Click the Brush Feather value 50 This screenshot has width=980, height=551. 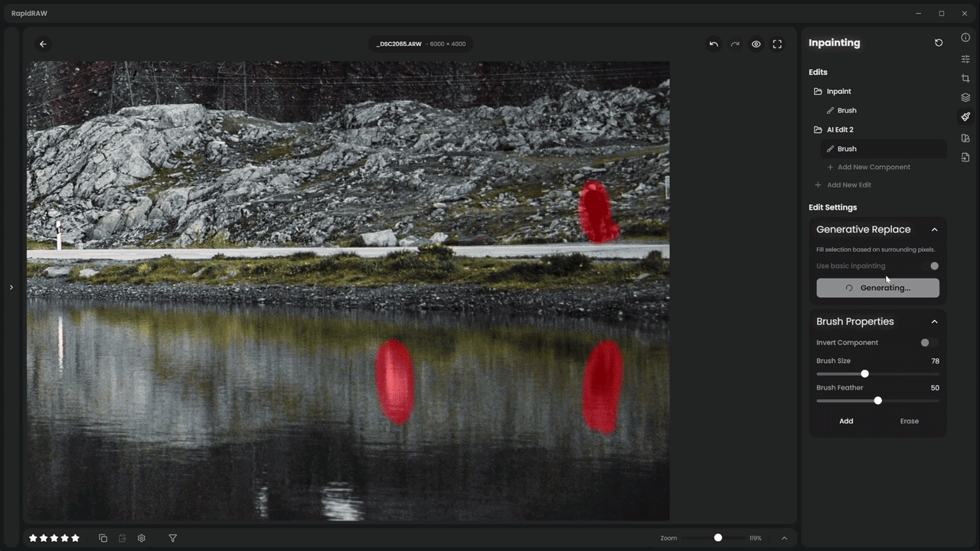pyautogui.click(x=935, y=388)
